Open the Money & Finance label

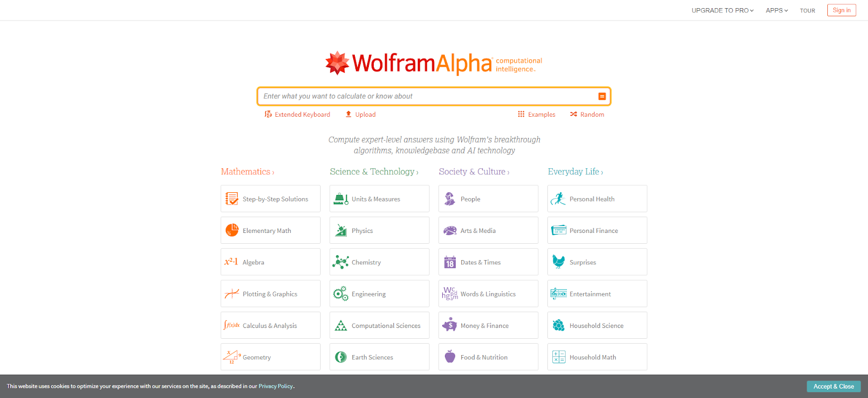pos(484,326)
